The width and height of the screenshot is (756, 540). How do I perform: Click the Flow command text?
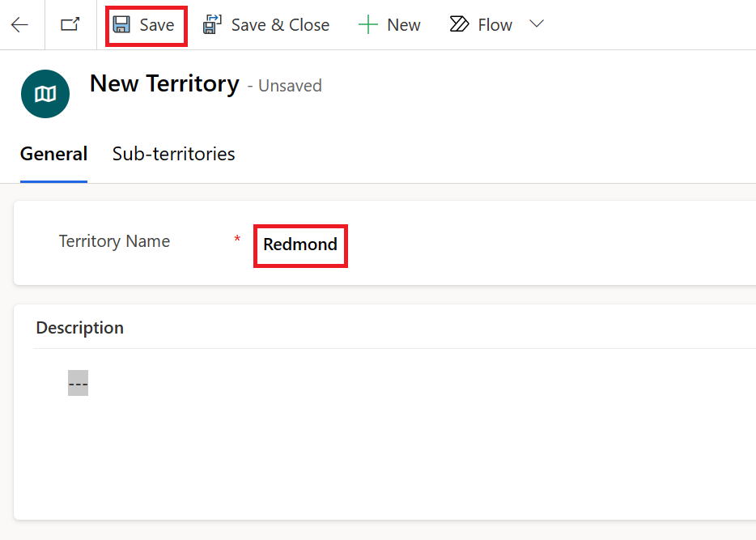[x=494, y=24]
